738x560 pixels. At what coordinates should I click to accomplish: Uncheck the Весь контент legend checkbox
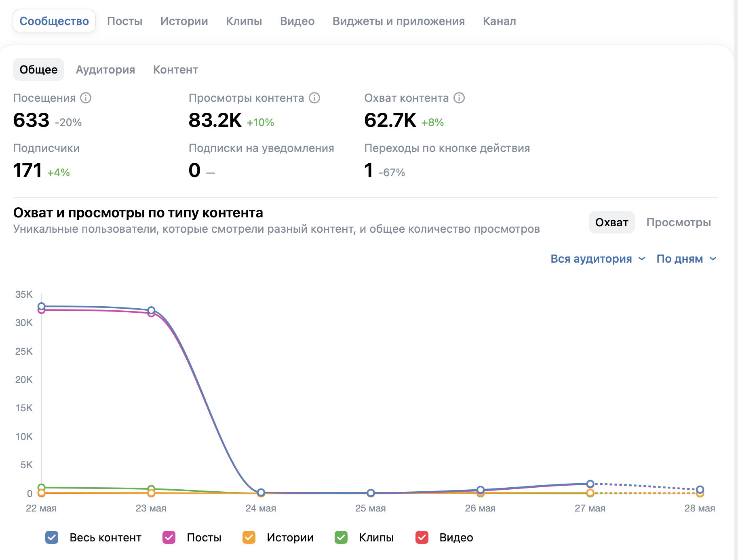pos(52,537)
